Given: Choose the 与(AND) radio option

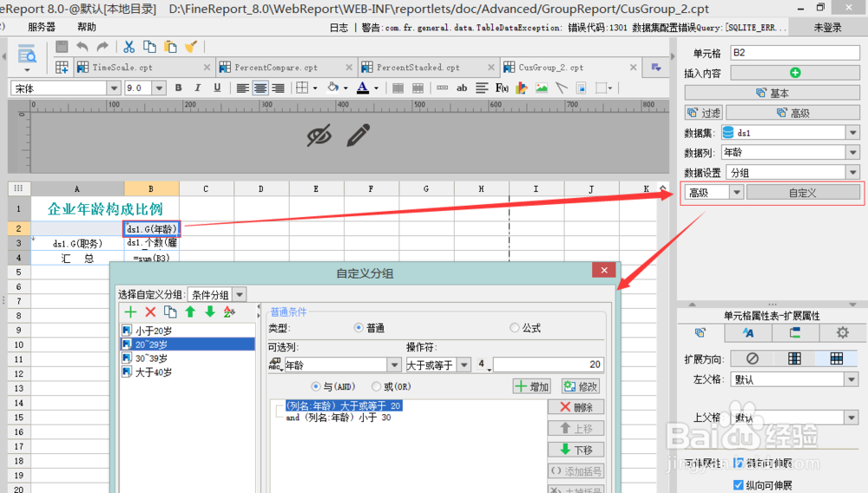Looking at the screenshot, I should (x=316, y=386).
